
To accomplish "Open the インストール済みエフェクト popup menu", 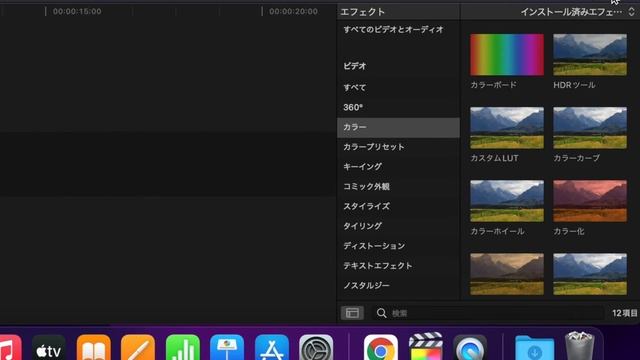I will (577, 12).
